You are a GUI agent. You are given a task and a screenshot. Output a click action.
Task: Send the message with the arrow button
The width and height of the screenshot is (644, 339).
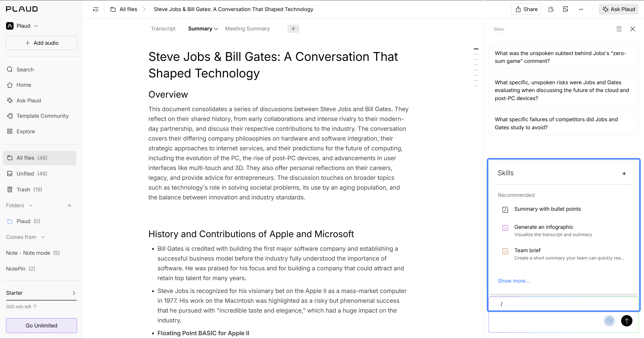[x=627, y=321]
